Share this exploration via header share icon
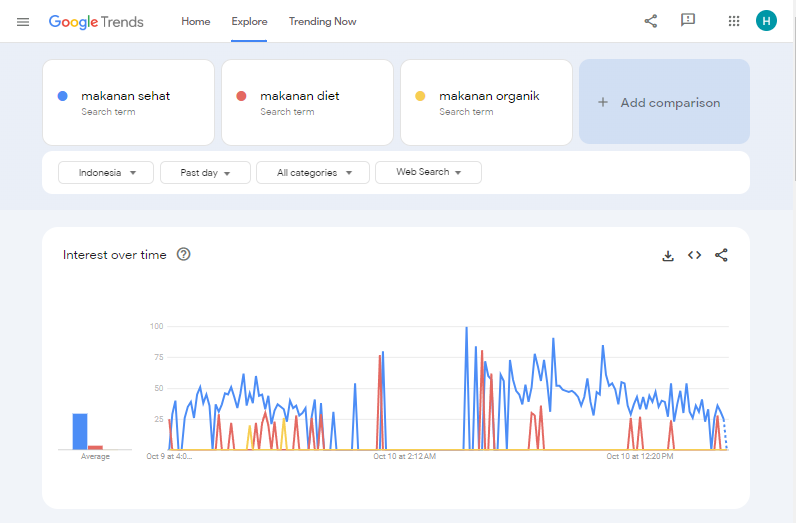Screen dimensions: 796x523 (651, 21)
